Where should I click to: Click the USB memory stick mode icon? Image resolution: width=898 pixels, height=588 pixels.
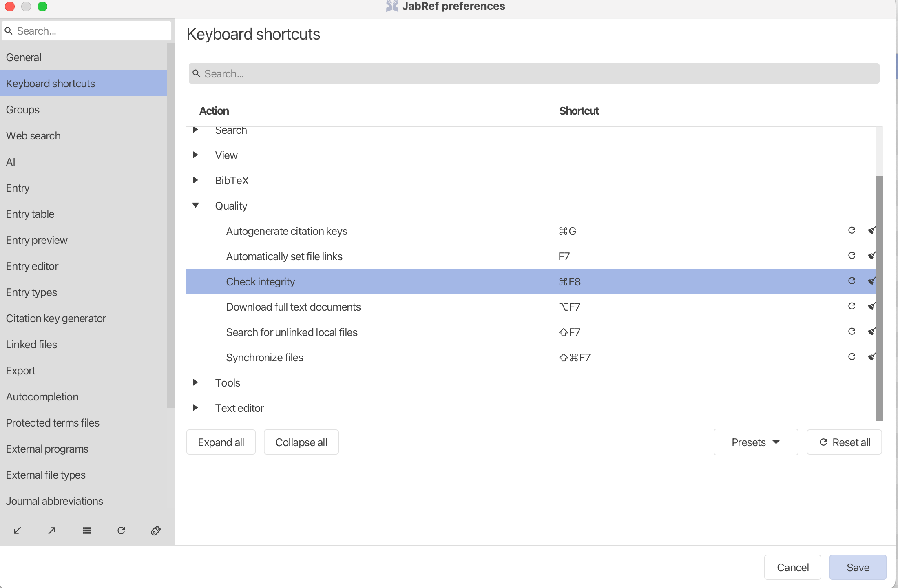tap(156, 531)
